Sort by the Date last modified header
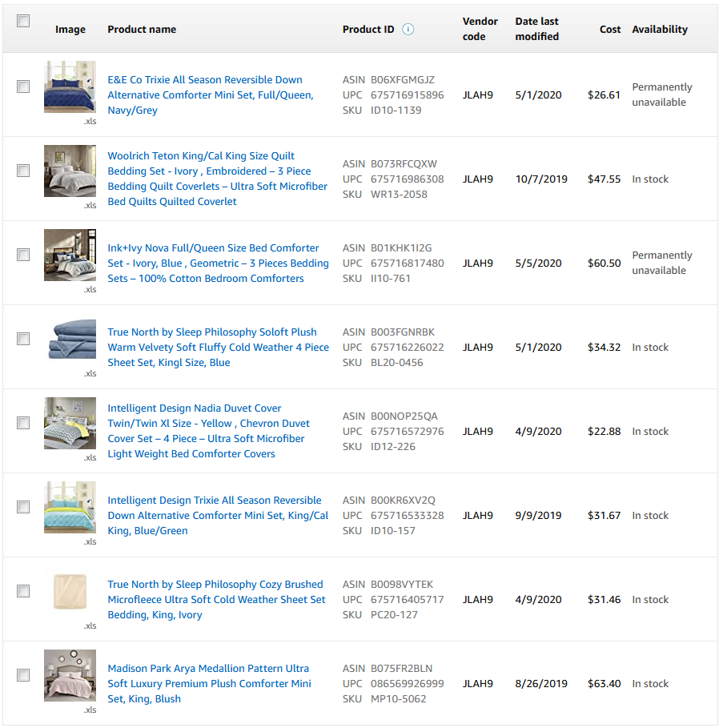Screen dimensions: 719x728 coord(537,29)
